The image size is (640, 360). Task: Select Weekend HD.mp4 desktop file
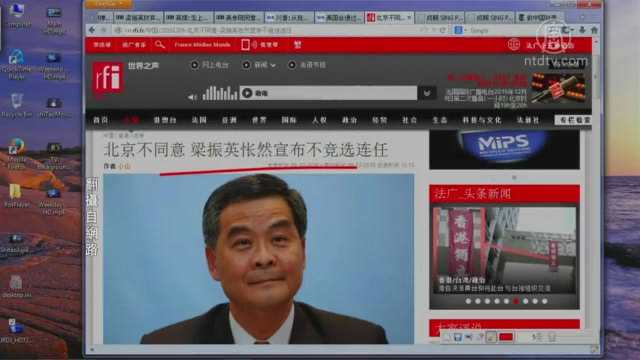pyautogui.click(x=53, y=65)
